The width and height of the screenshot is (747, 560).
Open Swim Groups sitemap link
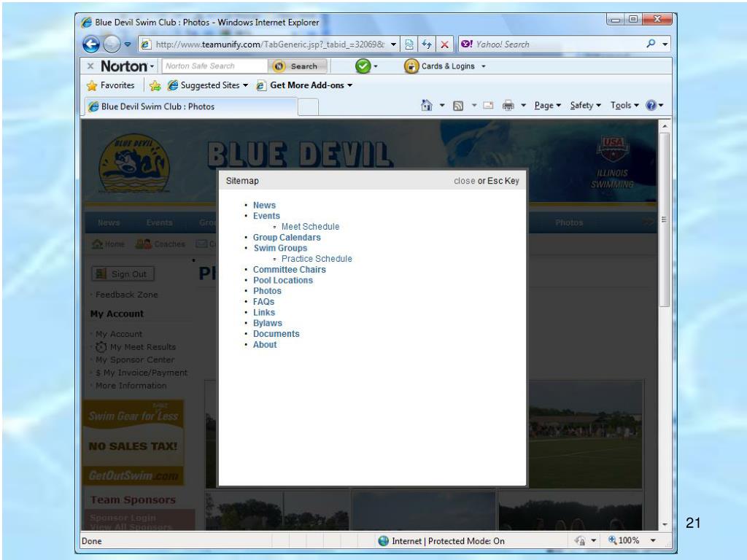280,248
